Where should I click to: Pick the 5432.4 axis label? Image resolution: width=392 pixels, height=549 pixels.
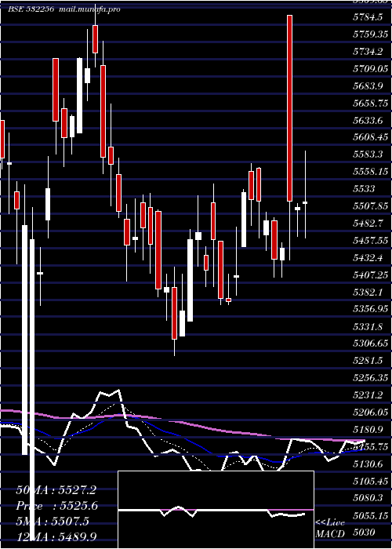coord(368,257)
